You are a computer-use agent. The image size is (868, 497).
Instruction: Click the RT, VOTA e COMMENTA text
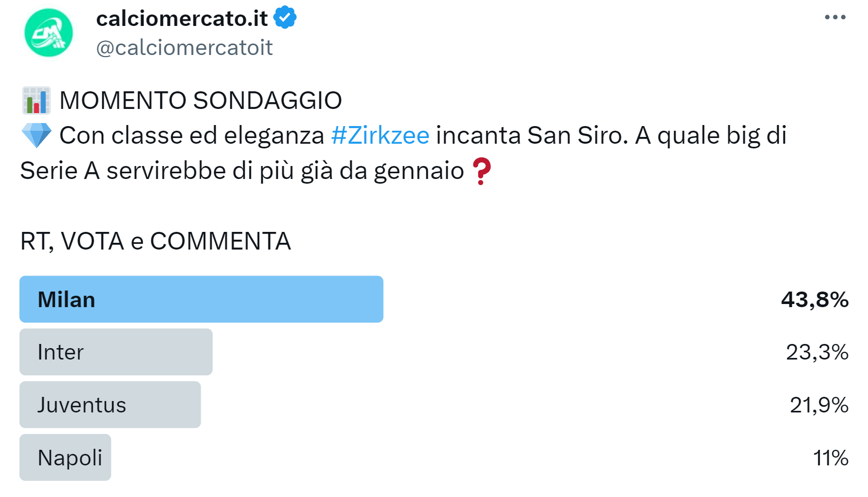(x=155, y=240)
